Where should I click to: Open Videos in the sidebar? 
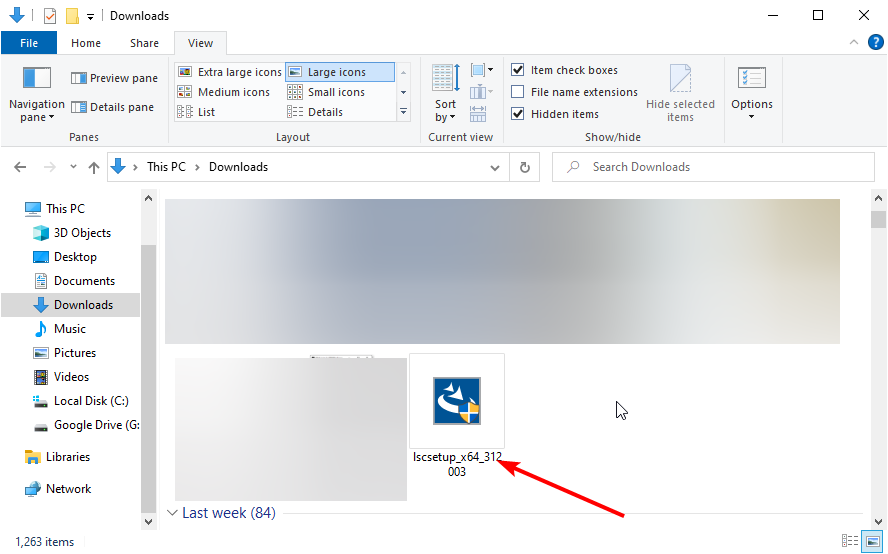[61, 377]
